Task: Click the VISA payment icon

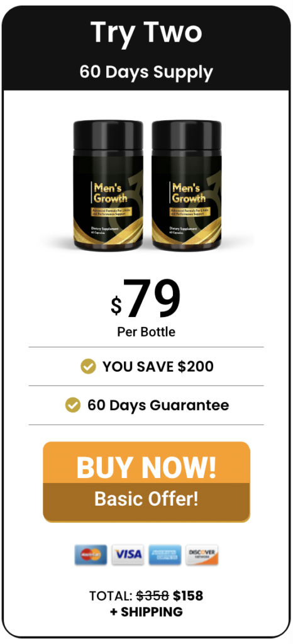Action: [x=128, y=555]
